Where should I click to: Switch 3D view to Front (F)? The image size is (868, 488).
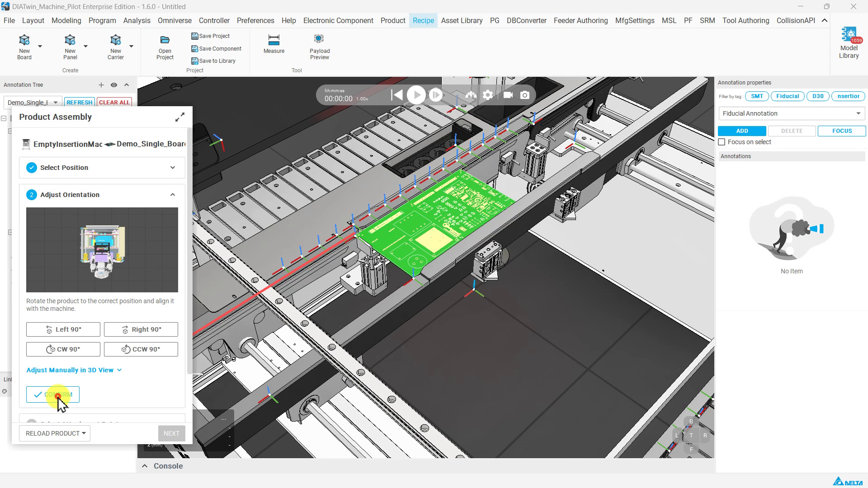tap(691, 450)
